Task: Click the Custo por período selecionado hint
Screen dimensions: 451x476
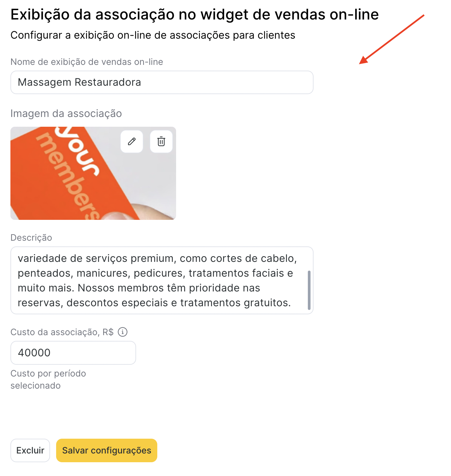Action: pyautogui.click(x=48, y=380)
